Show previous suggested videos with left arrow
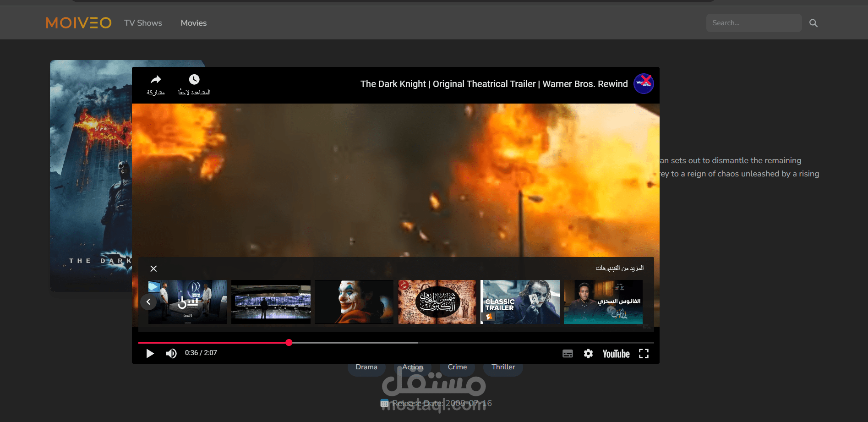Viewport: 868px width, 422px height. tap(148, 302)
